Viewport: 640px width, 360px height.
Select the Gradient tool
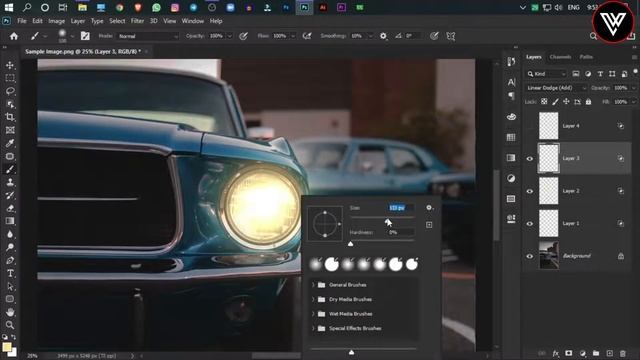(10, 221)
